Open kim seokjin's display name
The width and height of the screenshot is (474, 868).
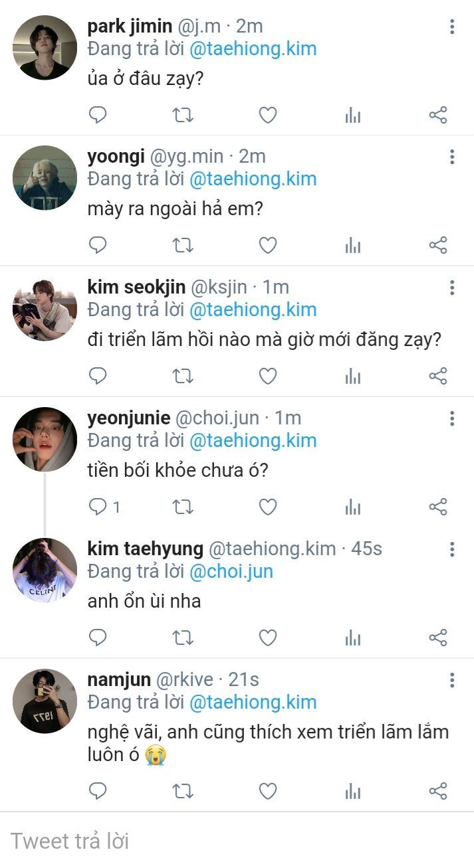[x=136, y=287]
